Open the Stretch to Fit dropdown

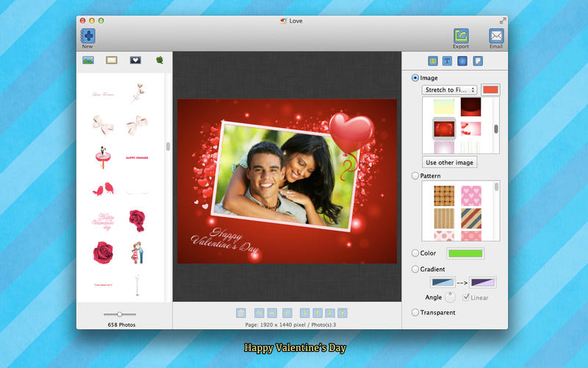[449, 90]
